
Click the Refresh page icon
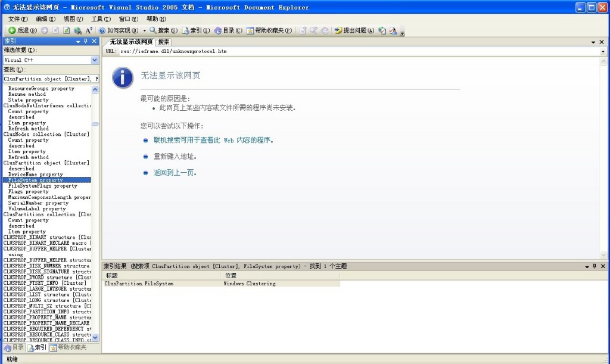67,30
